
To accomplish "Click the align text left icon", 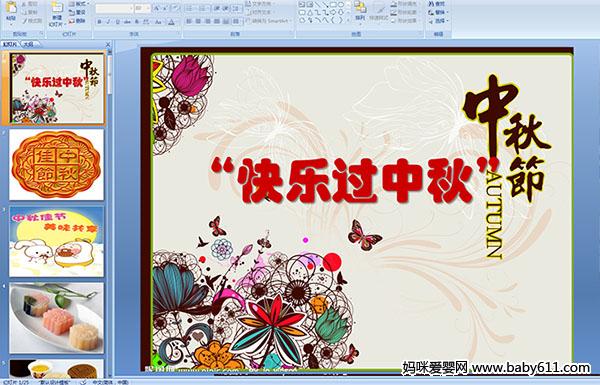I will (x=189, y=21).
